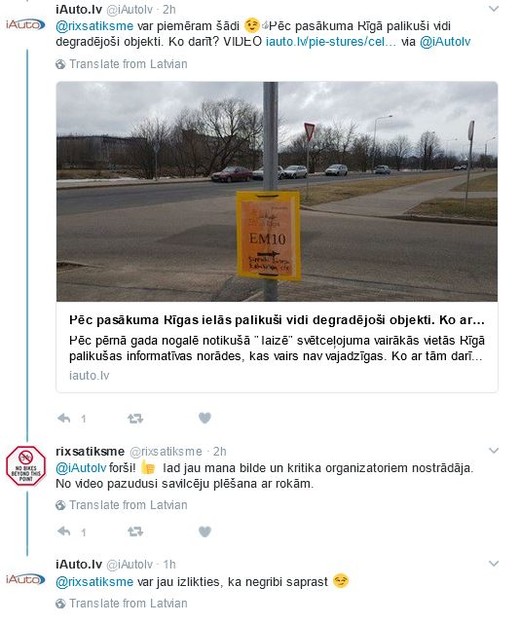Open the link preview photo of the EM10 sign

(x=277, y=191)
